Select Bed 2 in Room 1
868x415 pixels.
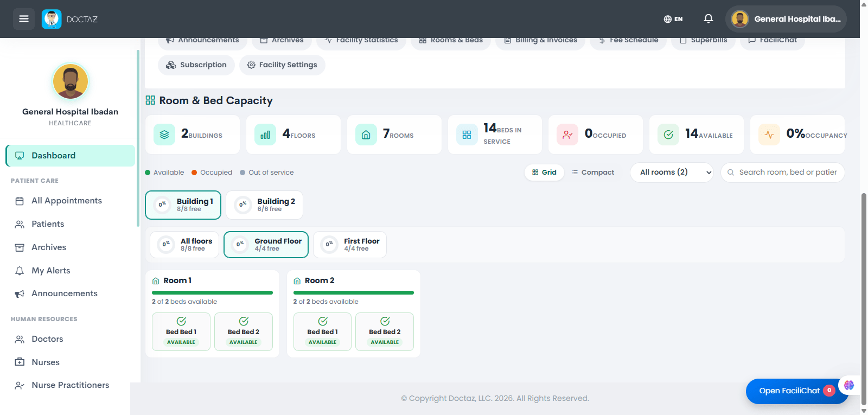pos(244,332)
